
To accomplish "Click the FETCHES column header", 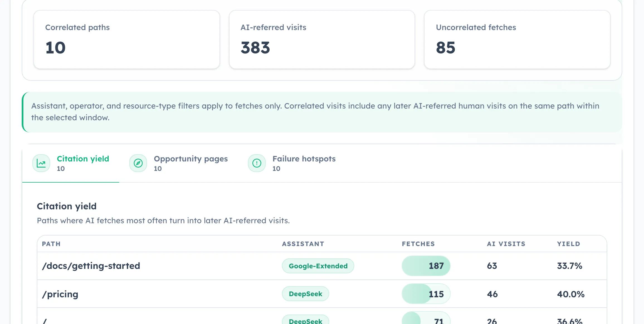I will pyautogui.click(x=418, y=244).
